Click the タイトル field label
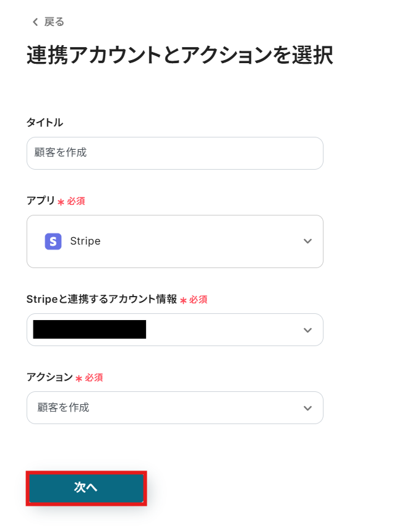 tap(45, 123)
